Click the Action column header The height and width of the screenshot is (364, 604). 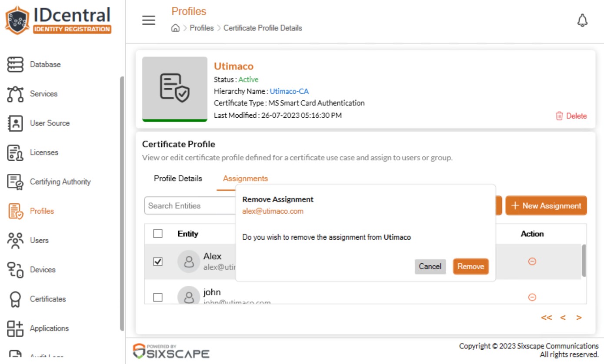[x=532, y=234]
